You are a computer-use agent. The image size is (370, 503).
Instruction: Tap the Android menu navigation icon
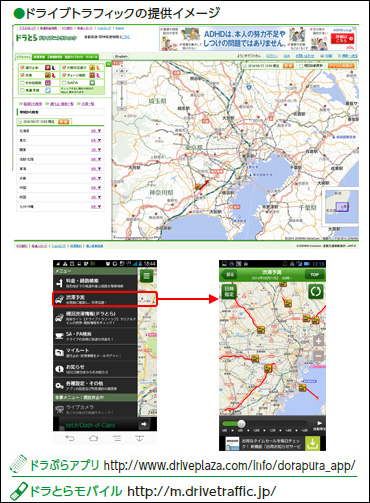click(117, 438)
